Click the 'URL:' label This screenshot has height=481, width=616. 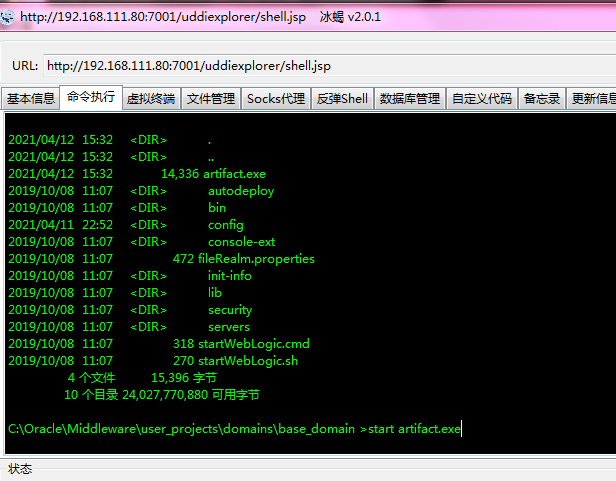pyautogui.click(x=25, y=66)
